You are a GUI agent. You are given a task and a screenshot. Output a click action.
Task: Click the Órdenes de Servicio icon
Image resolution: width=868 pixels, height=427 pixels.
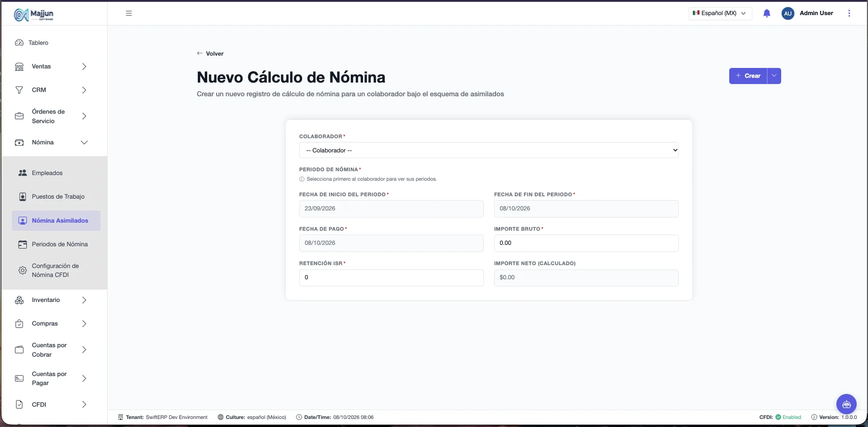coord(19,116)
